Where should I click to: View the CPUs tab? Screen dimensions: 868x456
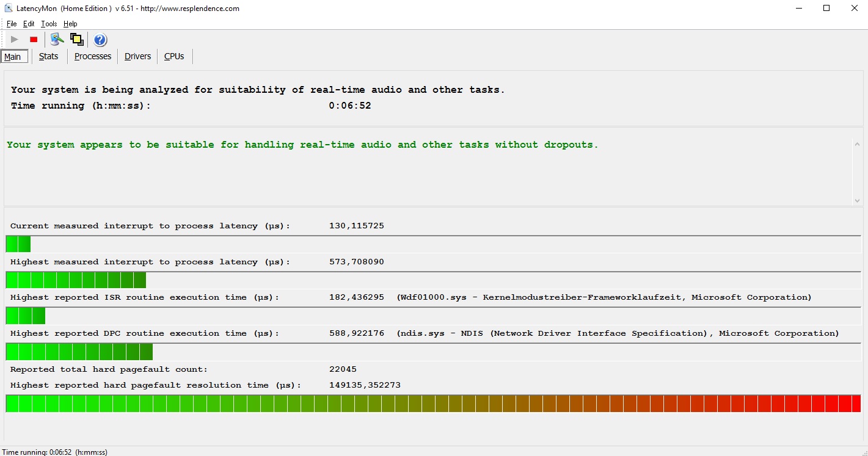coord(174,56)
